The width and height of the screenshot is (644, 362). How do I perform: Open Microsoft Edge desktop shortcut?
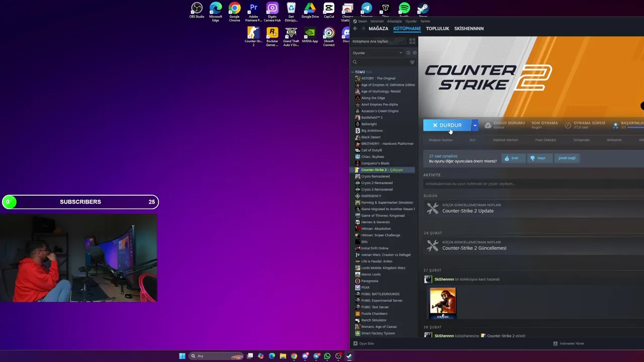click(x=215, y=12)
